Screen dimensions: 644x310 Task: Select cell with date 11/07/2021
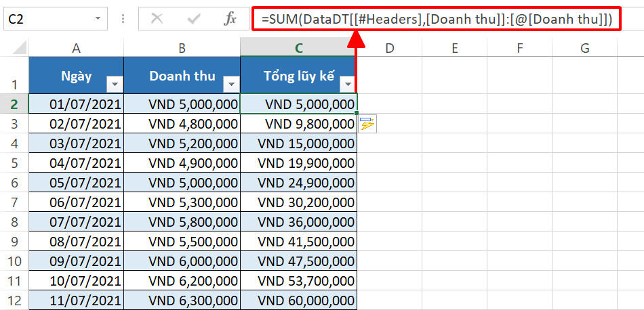(x=76, y=300)
